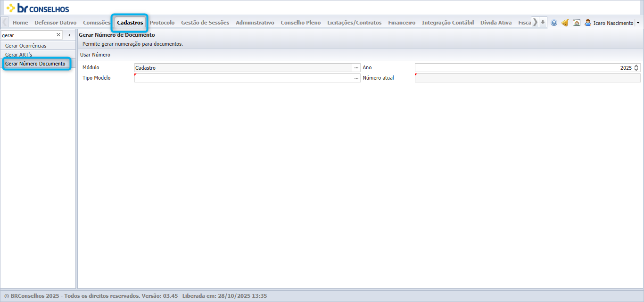Click the BR Conselhos logo
The image size is (644, 302).
pyautogui.click(x=38, y=8)
